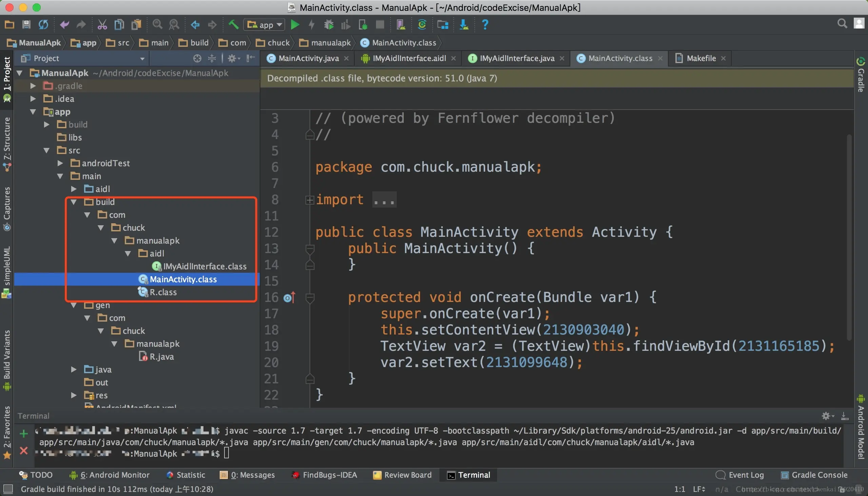Click the Debug app bug icon
868x496 pixels.
(x=329, y=24)
